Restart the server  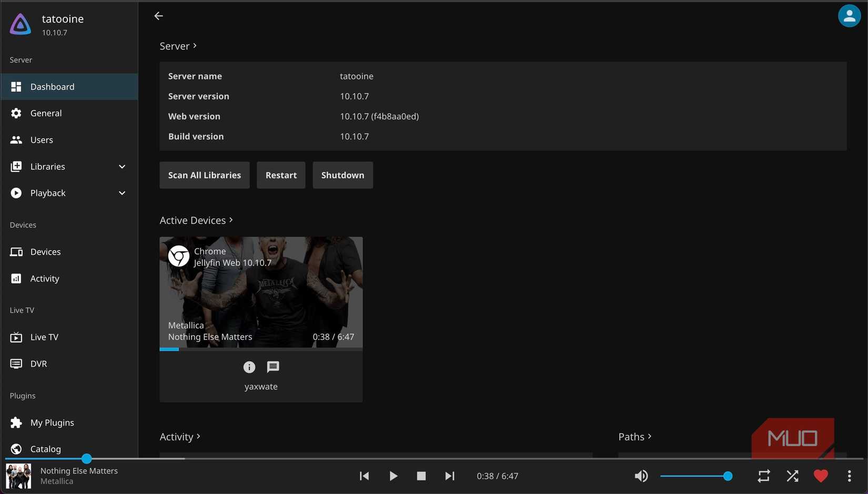(281, 175)
